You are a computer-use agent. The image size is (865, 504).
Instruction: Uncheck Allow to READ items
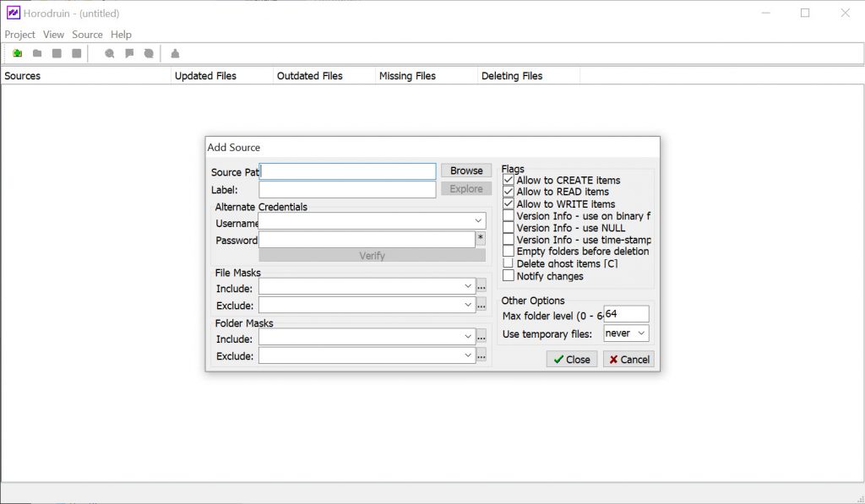(x=508, y=192)
